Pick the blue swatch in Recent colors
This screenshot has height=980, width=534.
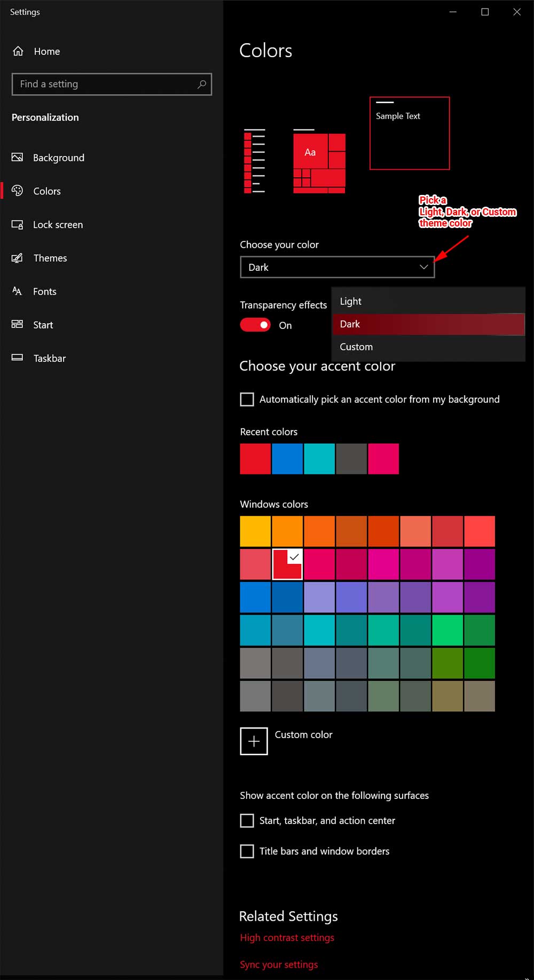pyautogui.click(x=287, y=459)
